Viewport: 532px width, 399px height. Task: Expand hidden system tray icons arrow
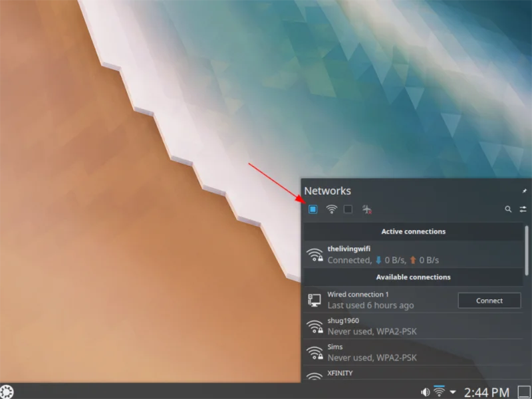[453, 392]
